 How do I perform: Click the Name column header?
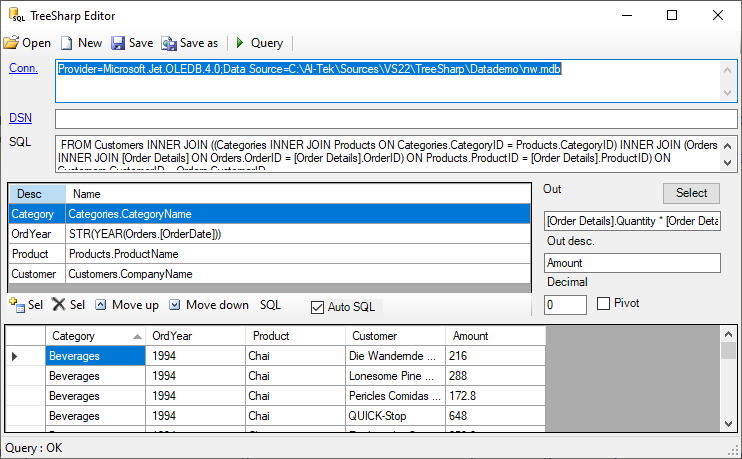(299, 194)
